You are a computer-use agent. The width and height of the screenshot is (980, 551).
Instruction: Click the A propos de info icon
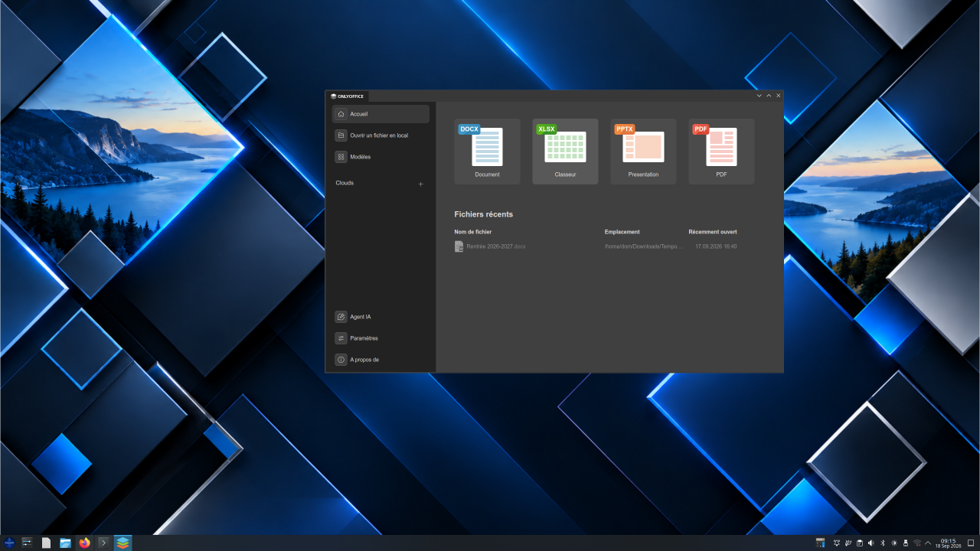341,360
